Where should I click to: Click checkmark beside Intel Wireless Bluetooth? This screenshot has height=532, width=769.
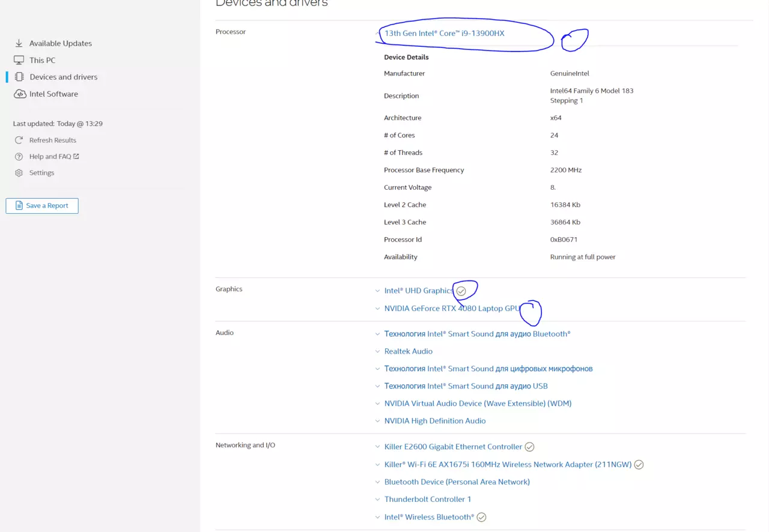point(481,517)
